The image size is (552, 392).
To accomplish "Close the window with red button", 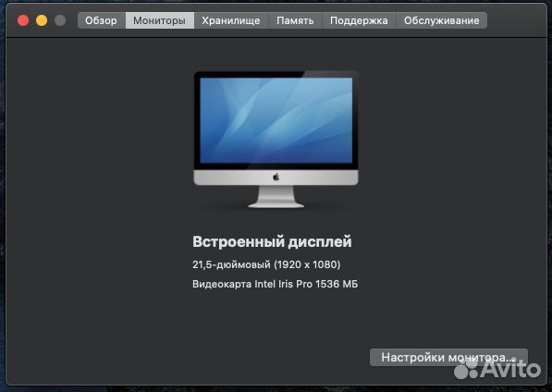I will pyautogui.click(x=23, y=20).
